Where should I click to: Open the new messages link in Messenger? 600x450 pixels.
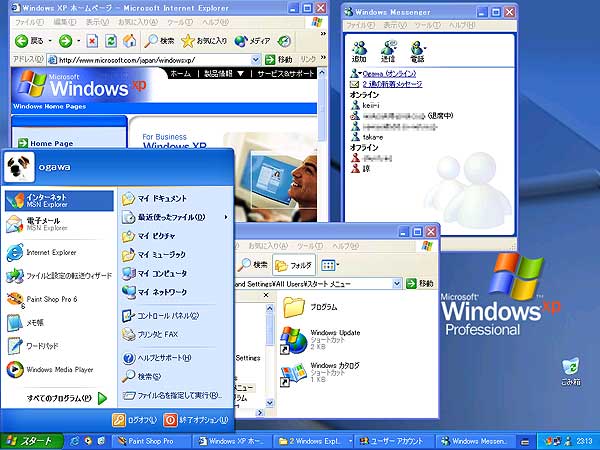tap(392, 84)
